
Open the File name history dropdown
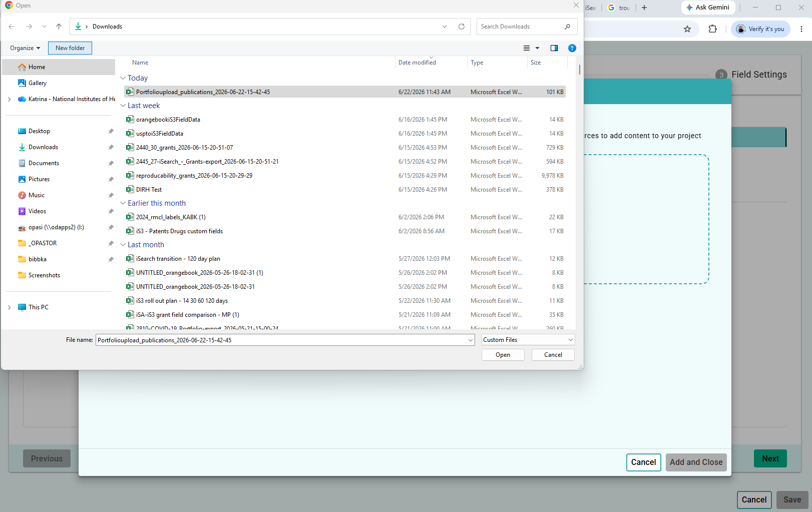click(x=471, y=340)
